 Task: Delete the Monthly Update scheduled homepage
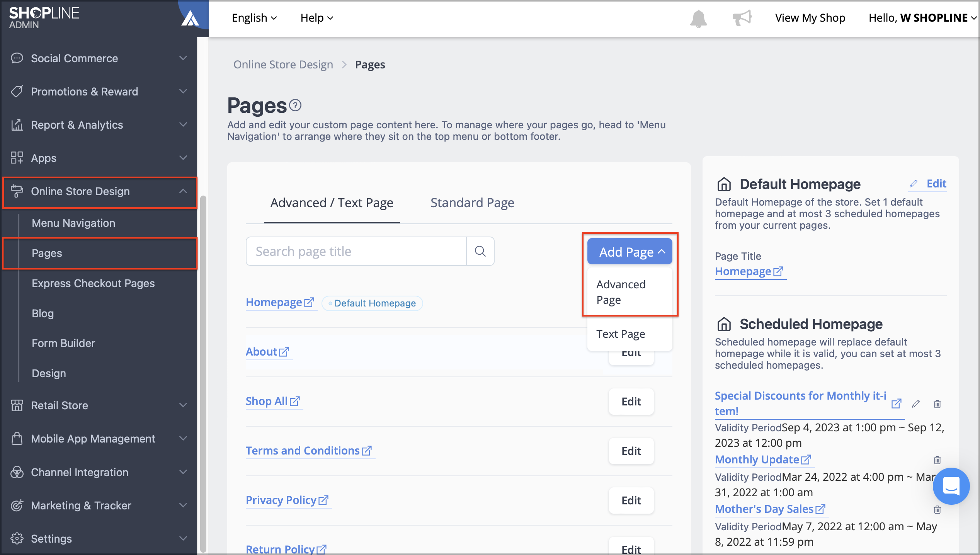pyautogui.click(x=937, y=460)
